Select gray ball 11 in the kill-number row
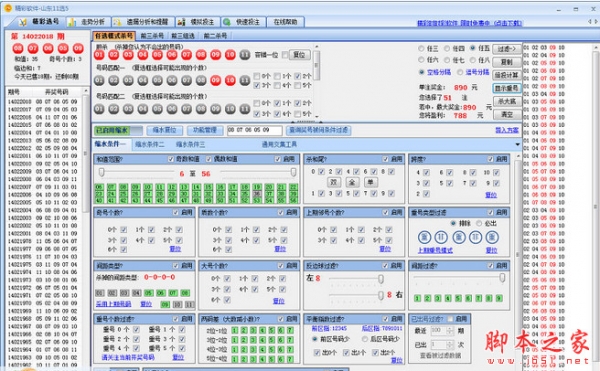The image size is (600, 371). point(245,55)
